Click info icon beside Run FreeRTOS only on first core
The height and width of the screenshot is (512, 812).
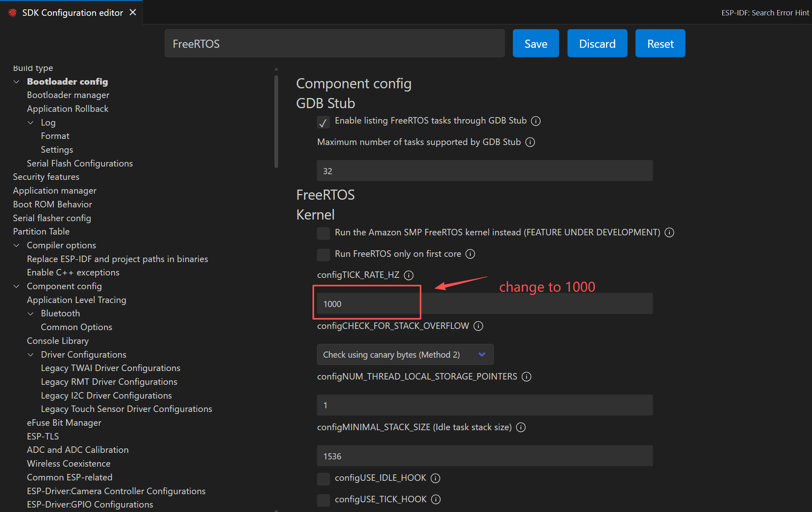pyautogui.click(x=470, y=254)
